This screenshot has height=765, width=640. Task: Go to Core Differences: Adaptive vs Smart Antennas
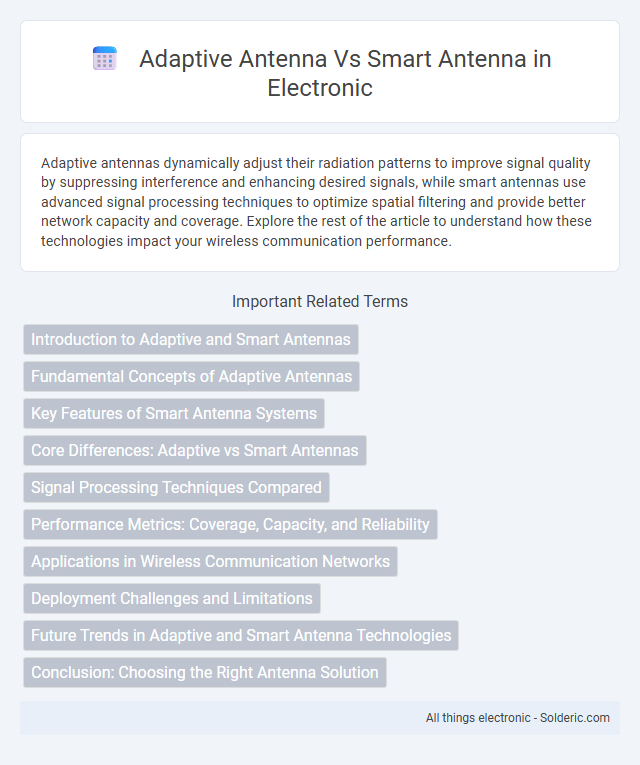click(x=195, y=450)
